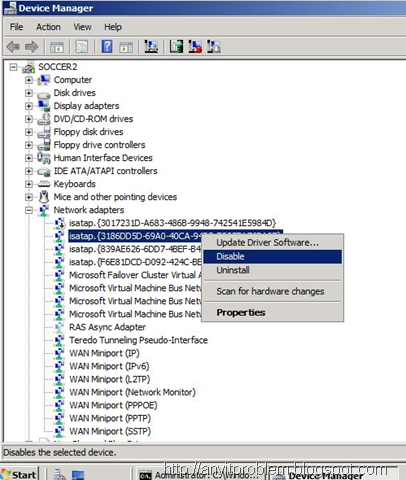
Task: Open the File menu
Action: point(16,27)
